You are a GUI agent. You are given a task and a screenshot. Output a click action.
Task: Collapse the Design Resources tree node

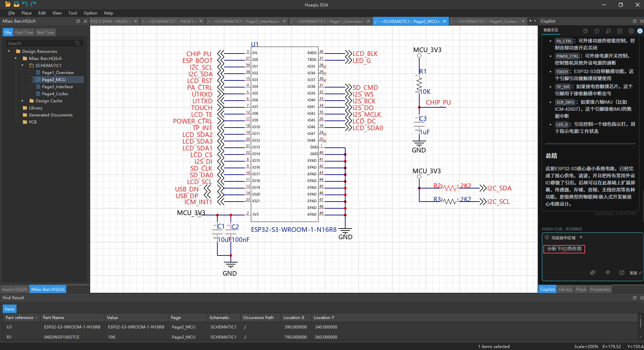coord(9,51)
